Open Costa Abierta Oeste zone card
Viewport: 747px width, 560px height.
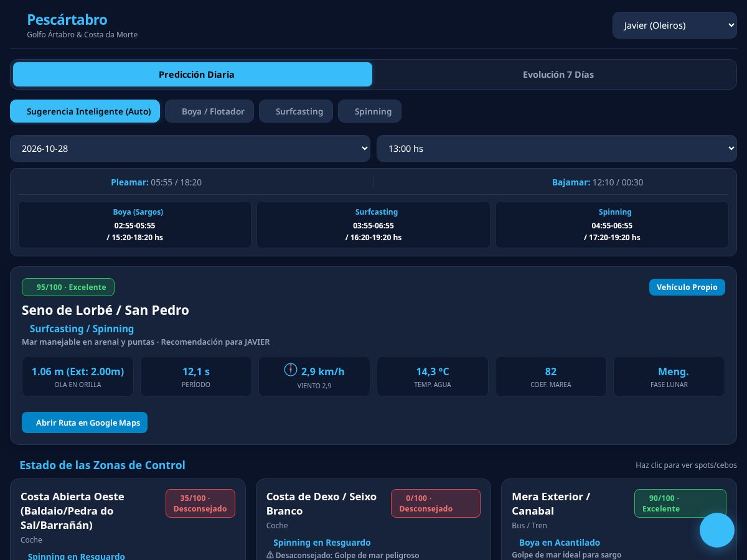(128, 520)
